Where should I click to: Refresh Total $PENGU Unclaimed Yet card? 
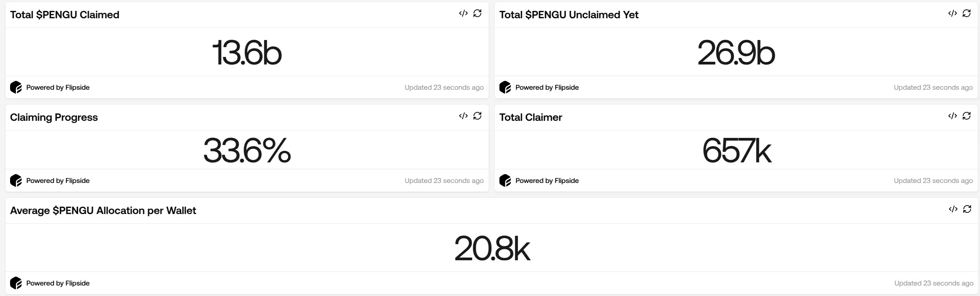[967, 14]
